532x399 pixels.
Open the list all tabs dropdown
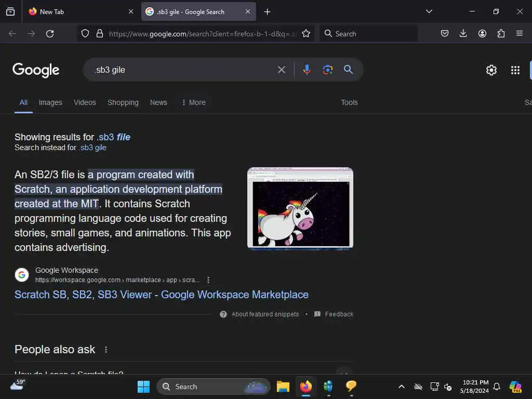[x=429, y=11]
